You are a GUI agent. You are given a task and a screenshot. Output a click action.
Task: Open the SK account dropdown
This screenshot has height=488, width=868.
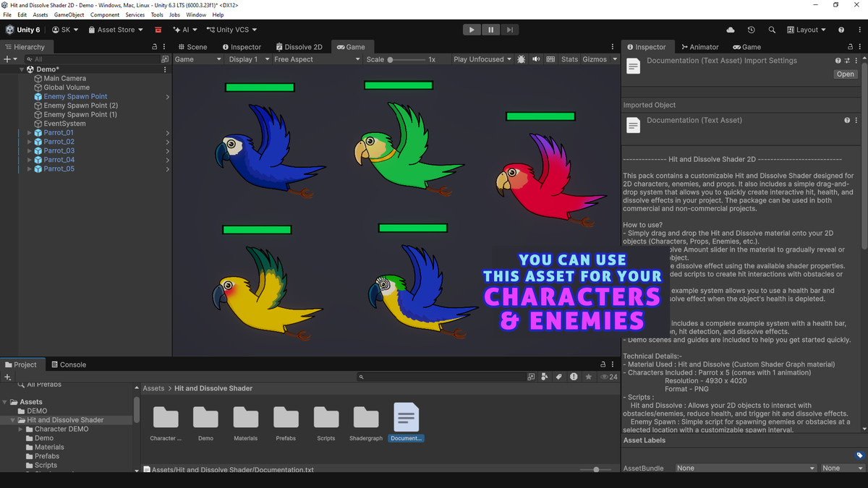point(66,30)
